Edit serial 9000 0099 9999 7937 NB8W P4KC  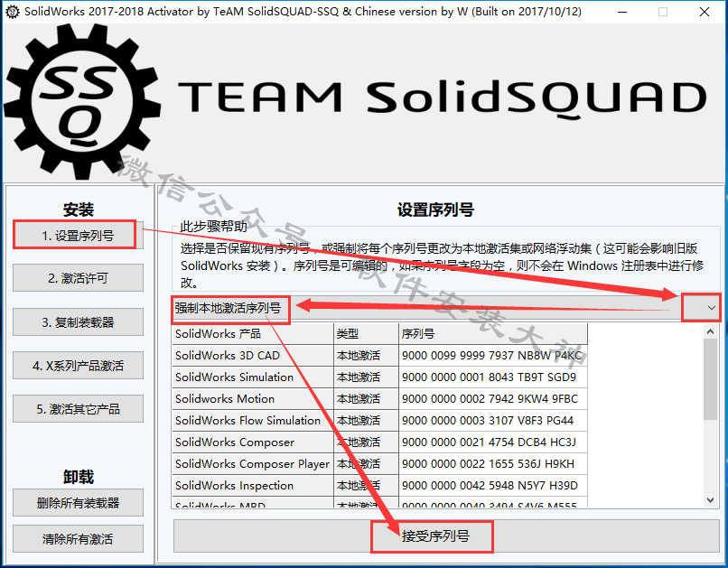click(x=493, y=356)
